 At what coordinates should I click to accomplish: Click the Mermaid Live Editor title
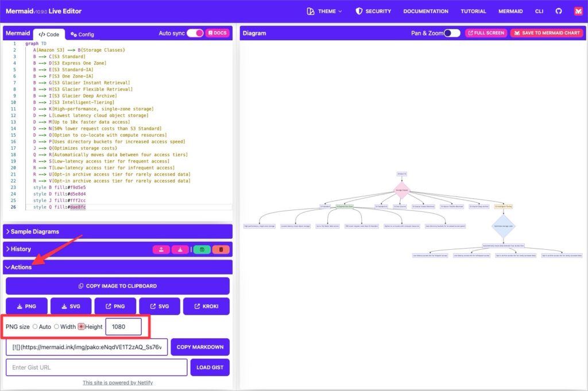[44, 11]
